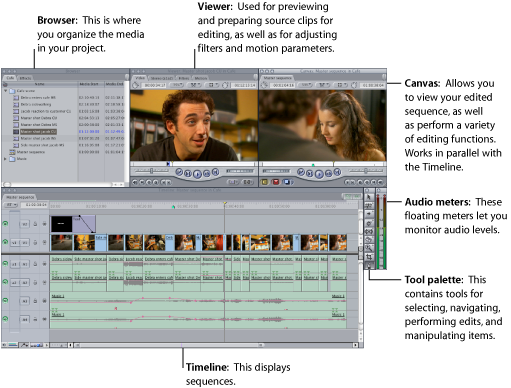Open the Viewer zoom percentage pop-up
Image resolution: width=511 pixels, height=388 pixels.
coord(177,85)
